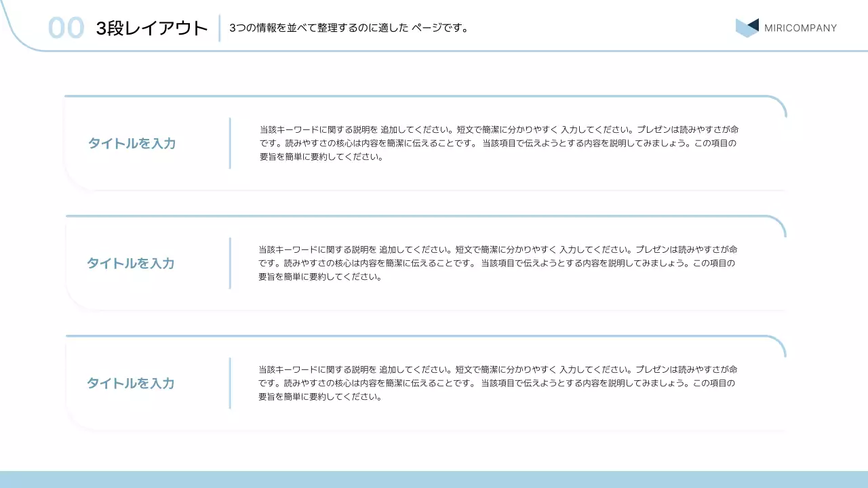
Task: Select the first "タイトルを入力" placeholder
Action: (x=131, y=143)
